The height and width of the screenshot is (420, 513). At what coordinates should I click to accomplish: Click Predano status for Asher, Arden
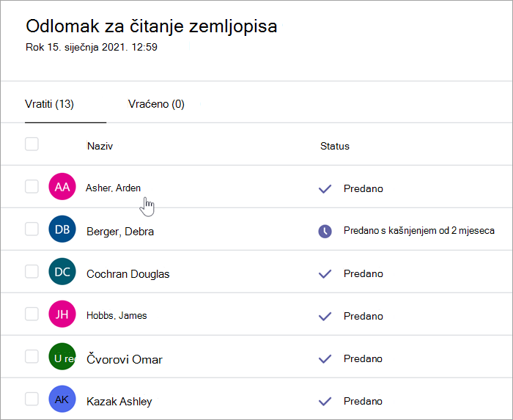point(363,188)
